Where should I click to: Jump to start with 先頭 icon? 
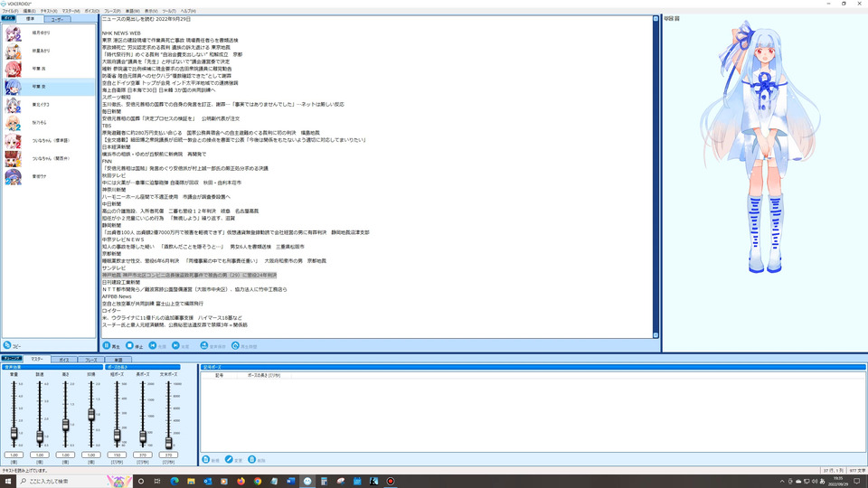coord(153,345)
